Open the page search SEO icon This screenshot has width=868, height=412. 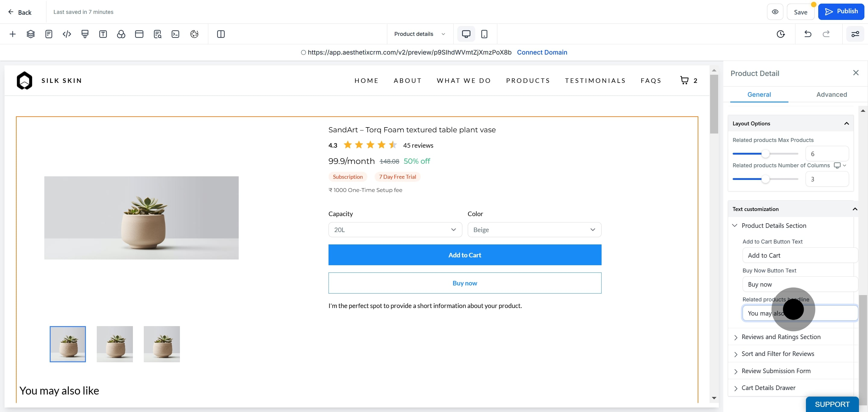[157, 34]
